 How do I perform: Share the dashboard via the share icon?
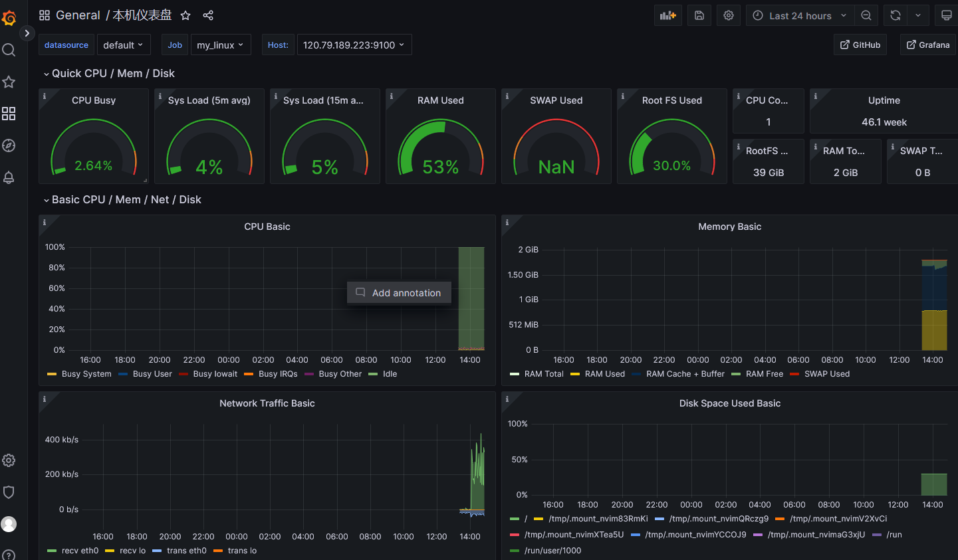coord(208,15)
